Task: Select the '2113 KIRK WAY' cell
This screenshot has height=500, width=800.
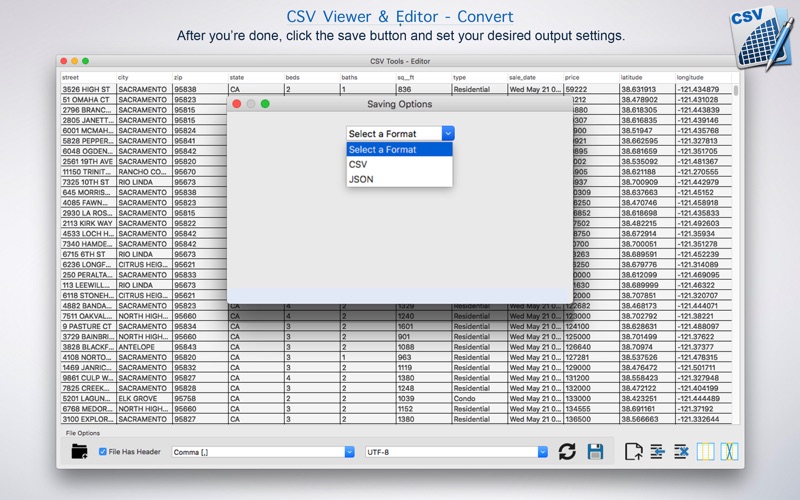Action: [88, 223]
